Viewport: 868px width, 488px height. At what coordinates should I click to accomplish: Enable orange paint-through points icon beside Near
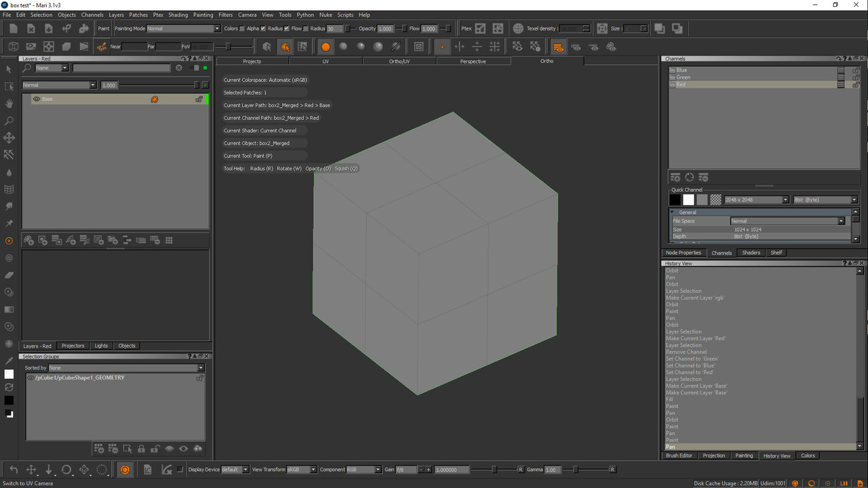pos(102,47)
